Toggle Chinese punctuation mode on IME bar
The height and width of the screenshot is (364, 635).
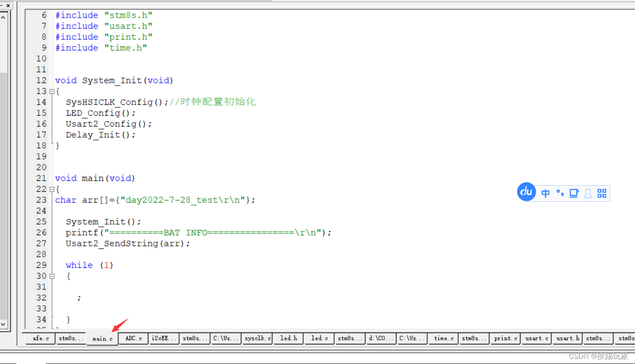pos(560,193)
